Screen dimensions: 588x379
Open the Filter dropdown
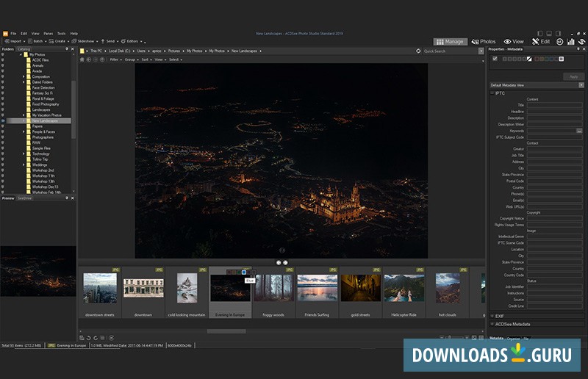click(x=114, y=59)
